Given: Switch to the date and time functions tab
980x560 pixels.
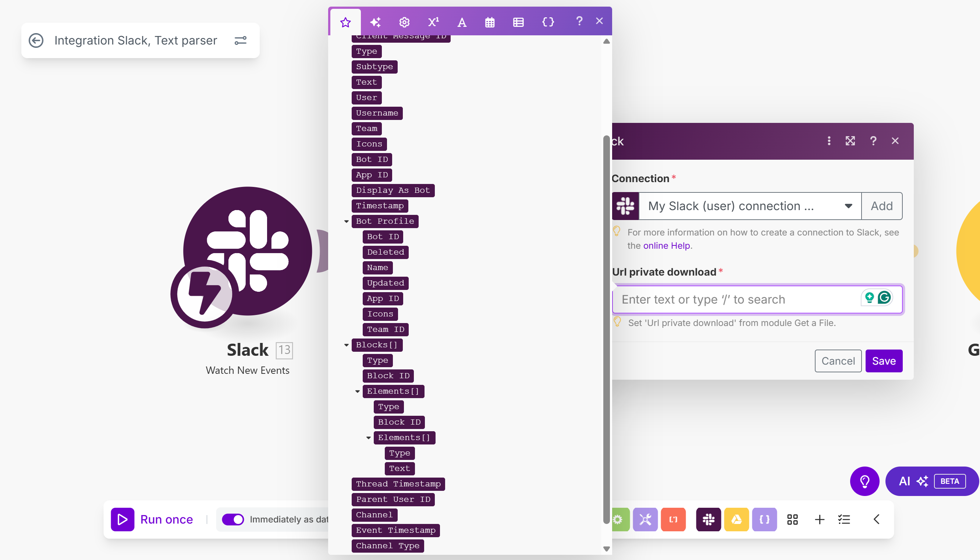Looking at the screenshot, I should click(489, 22).
